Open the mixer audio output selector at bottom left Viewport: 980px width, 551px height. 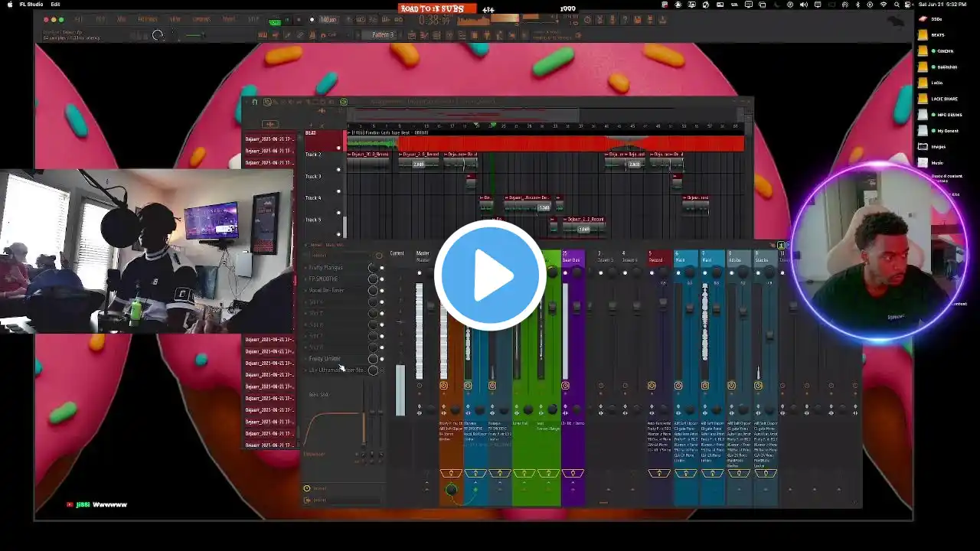[x=342, y=500]
